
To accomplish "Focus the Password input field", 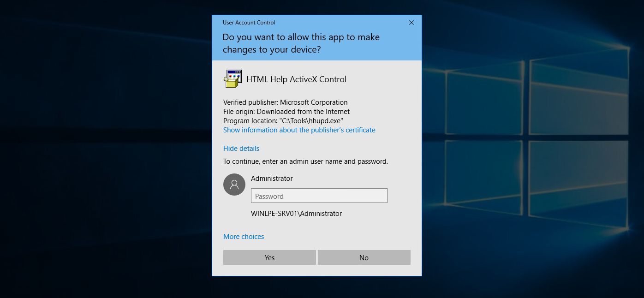I will click(x=319, y=196).
